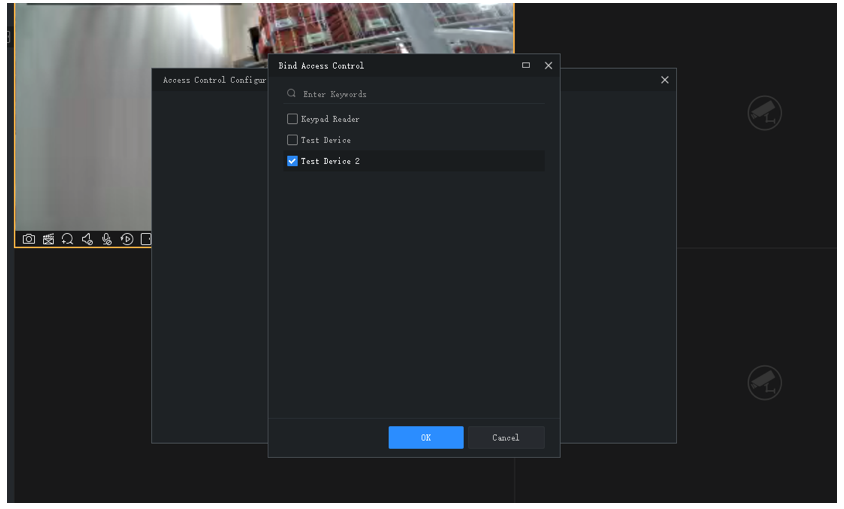Open instant playback circular arrow icon
844x509 pixels.
click(x=127, y=239)
